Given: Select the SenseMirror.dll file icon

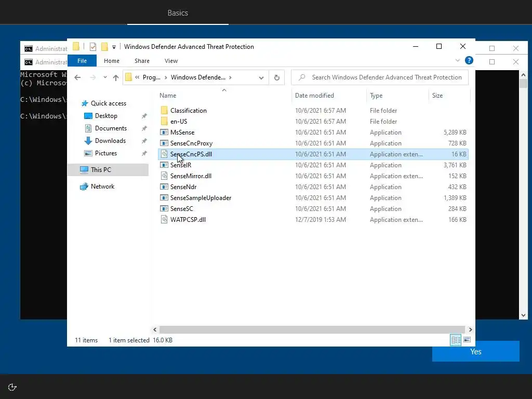Looking at the screenshot, I should (164, 176).
